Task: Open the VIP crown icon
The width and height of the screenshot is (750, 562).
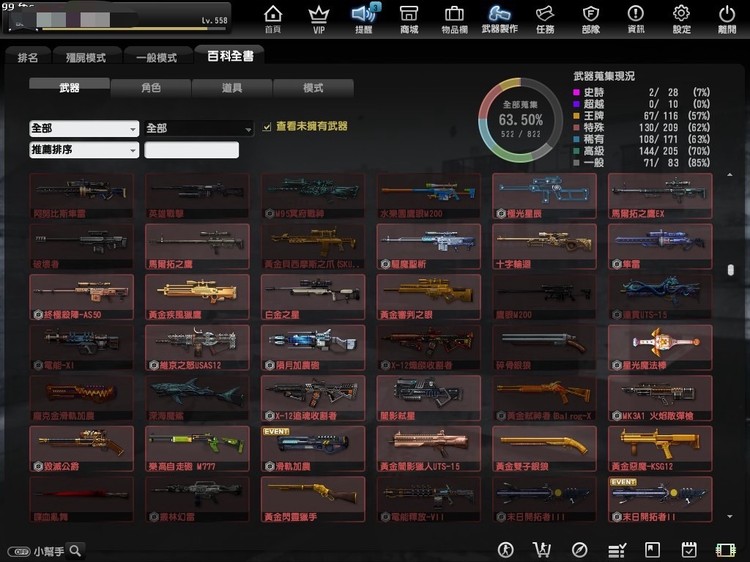Action: tap(319, 19)
